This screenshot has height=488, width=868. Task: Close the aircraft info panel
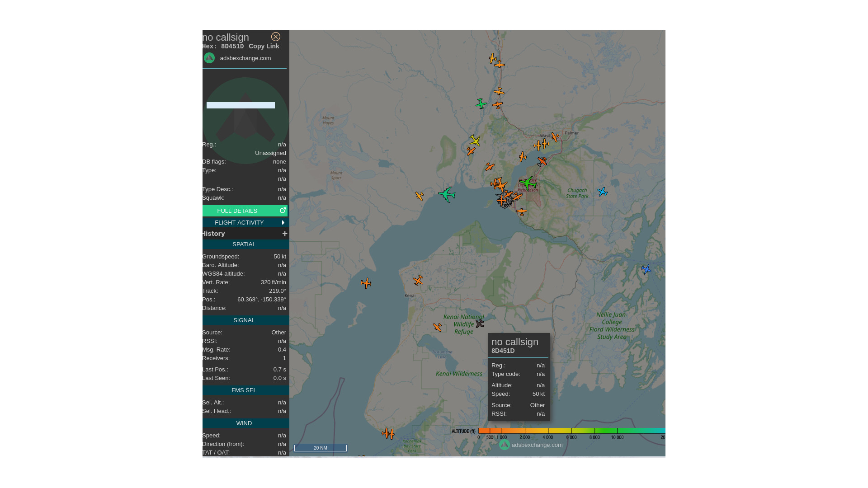pos(275,37)
